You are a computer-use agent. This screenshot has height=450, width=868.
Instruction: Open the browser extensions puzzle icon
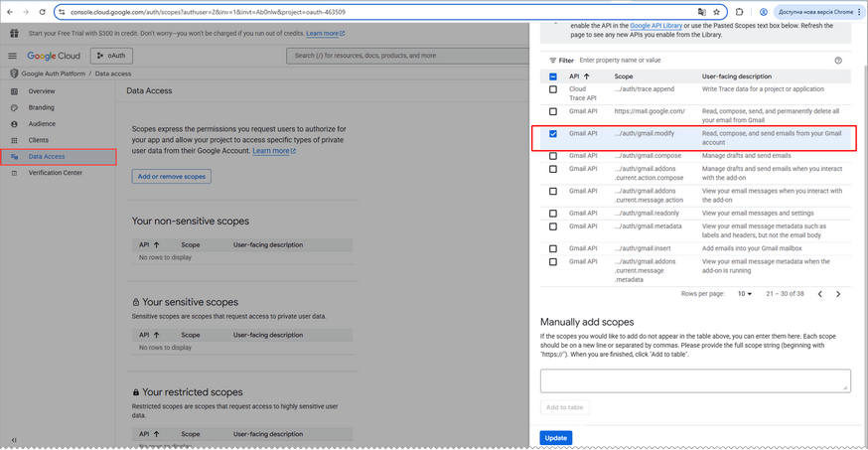740,12
